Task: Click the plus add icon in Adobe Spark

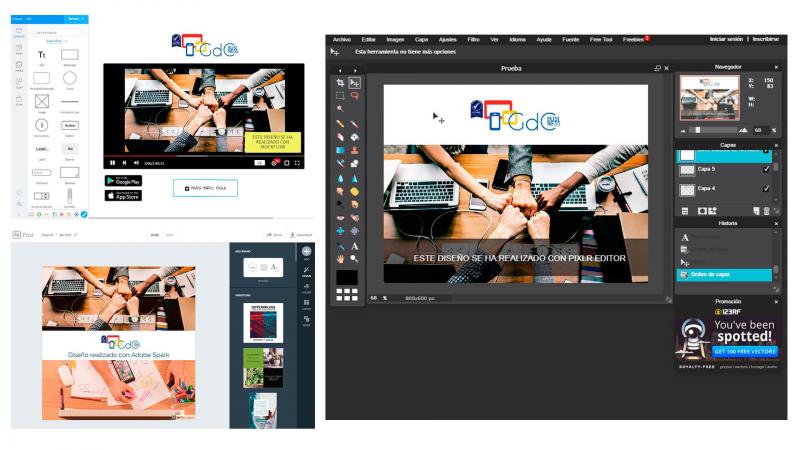Action: point(306,251)
